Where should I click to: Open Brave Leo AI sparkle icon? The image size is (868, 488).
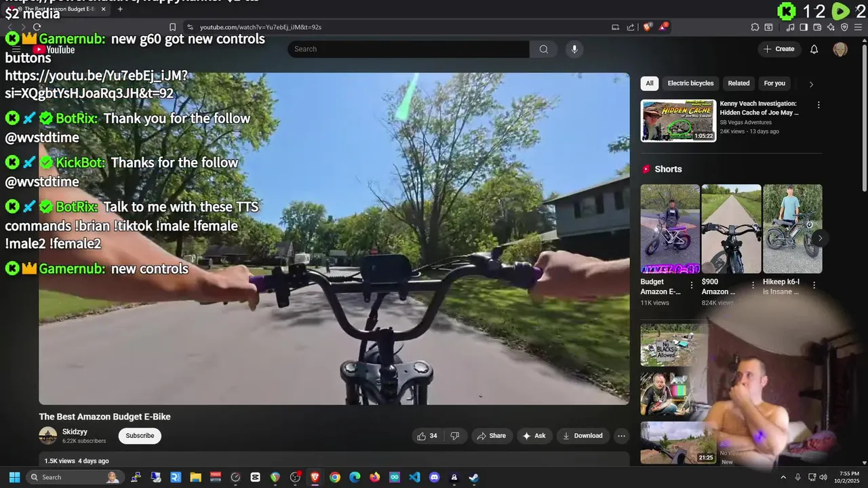pyautogui.click(x=831, y=27)
